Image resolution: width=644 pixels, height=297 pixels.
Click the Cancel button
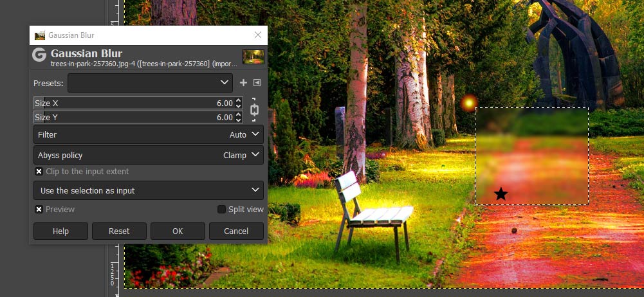pos(236,231)
